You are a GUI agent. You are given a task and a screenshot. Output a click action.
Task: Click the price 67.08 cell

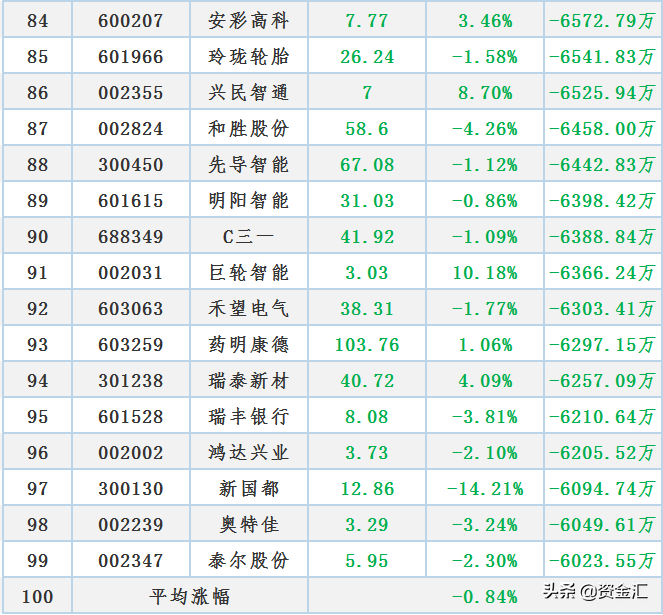point(367,164)
